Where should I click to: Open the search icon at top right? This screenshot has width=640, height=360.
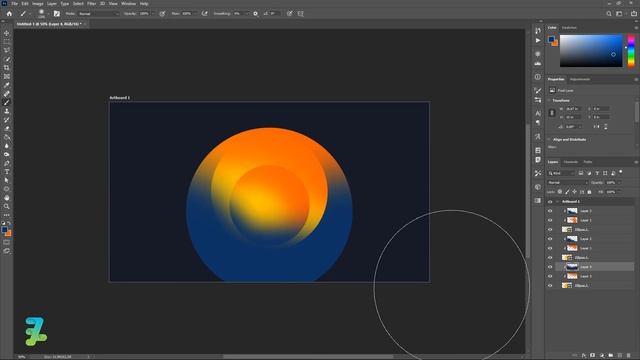tap(609, 13)
